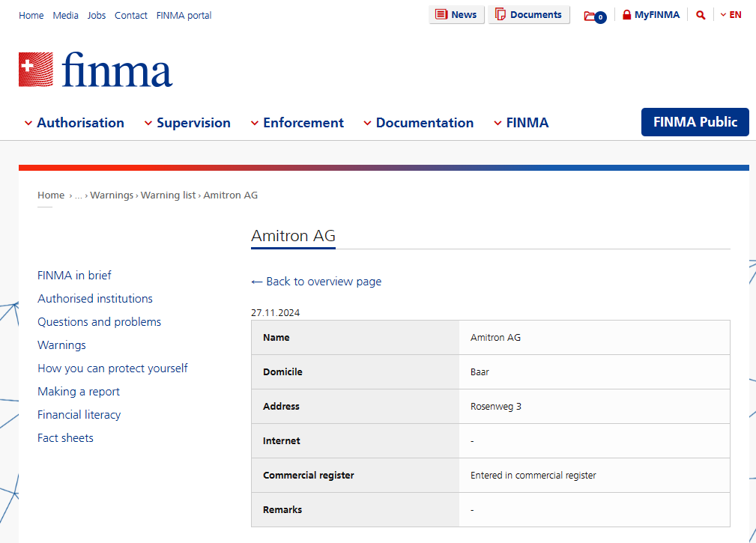This screenshot has width=756, height=543.
Task: Open the Contact link
Action: coord(130,16)
